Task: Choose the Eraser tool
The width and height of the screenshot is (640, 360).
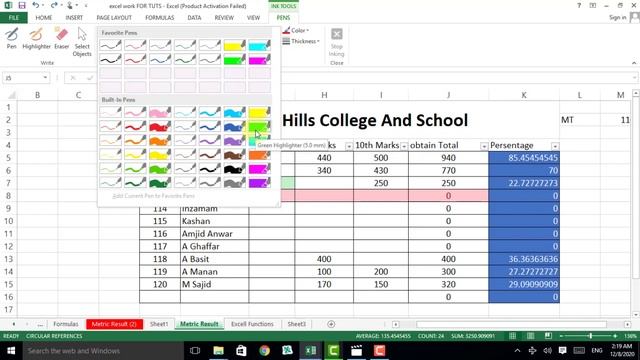Action: (x=62, y=38)
